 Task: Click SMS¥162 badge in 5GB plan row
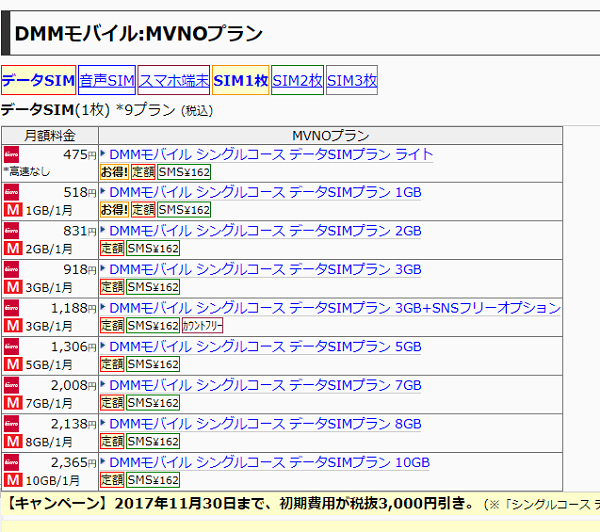[x=153, y=364]
